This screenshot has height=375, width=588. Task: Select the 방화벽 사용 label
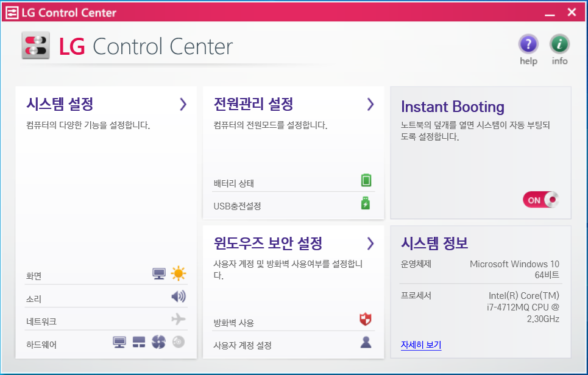coord(233,323)
